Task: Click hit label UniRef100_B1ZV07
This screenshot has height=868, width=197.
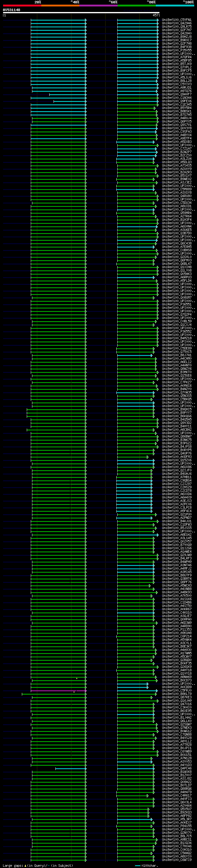Action: pyautogui.click(x=177, y=775)
